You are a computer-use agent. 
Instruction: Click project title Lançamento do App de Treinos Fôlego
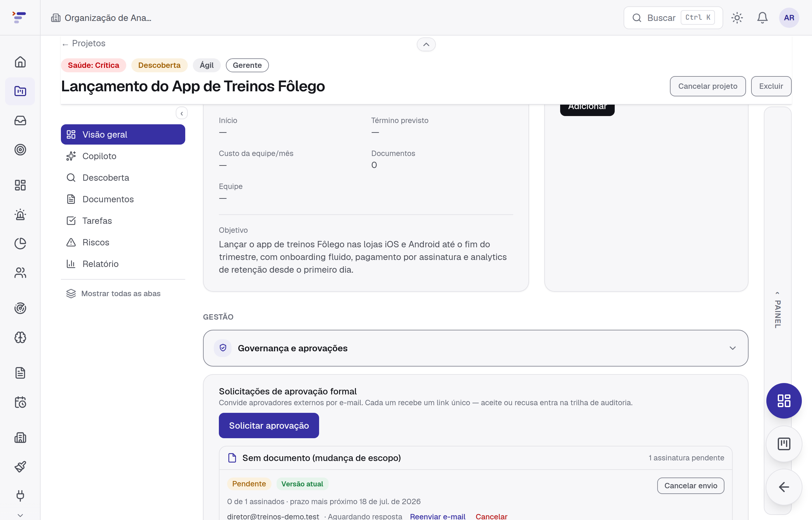tap(193, 86)
